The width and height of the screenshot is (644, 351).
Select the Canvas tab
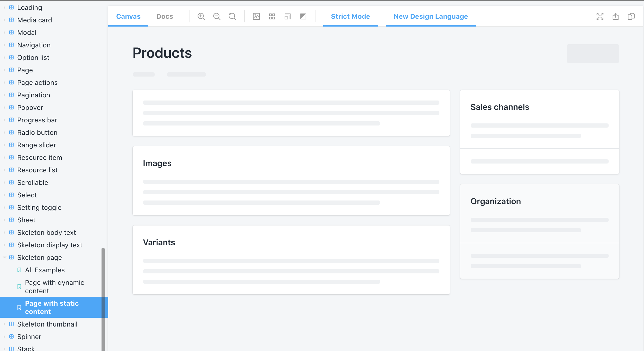(x=128, y=16)
